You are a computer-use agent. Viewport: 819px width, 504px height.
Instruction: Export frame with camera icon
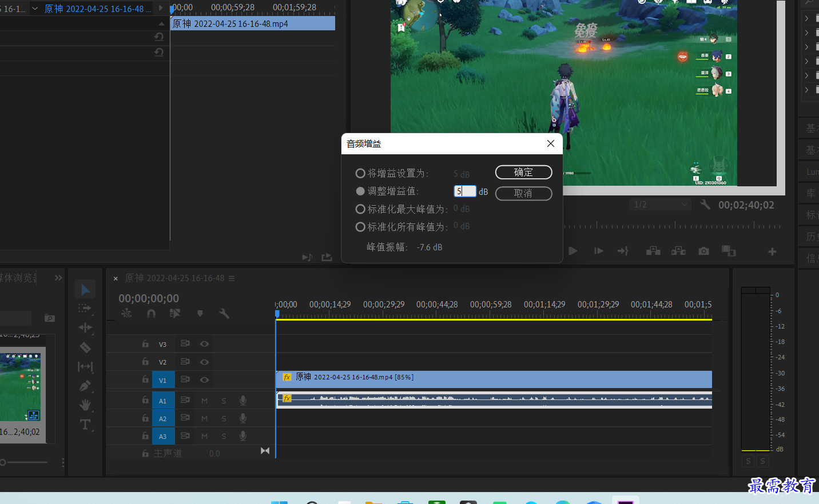pyautogui.click(x=703, y=251)
